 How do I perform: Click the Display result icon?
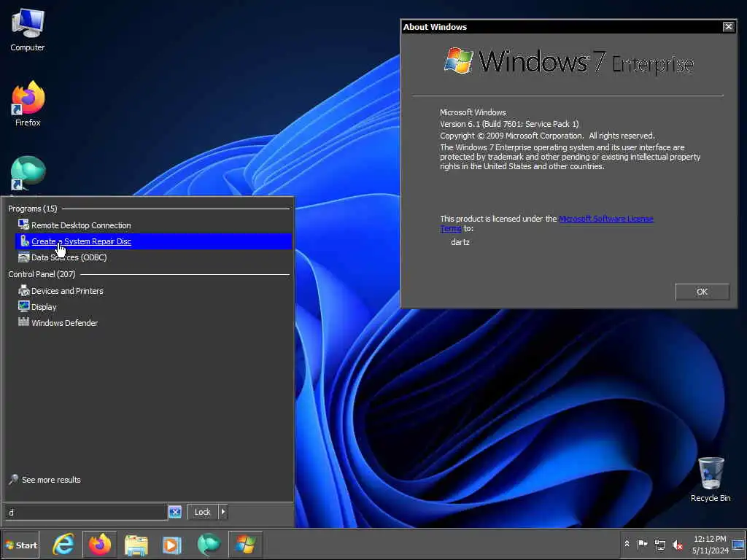[x=23, y=306]
